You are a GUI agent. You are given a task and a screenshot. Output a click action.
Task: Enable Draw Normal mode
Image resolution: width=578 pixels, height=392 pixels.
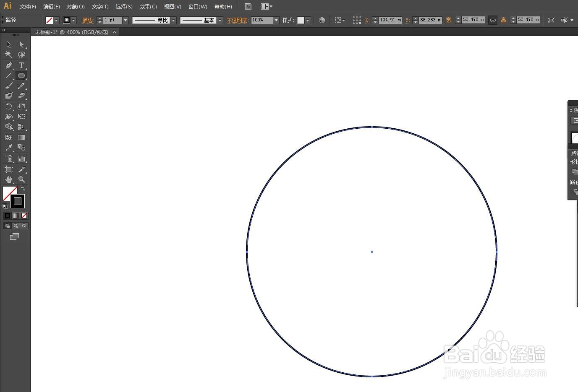click(7, 226)
